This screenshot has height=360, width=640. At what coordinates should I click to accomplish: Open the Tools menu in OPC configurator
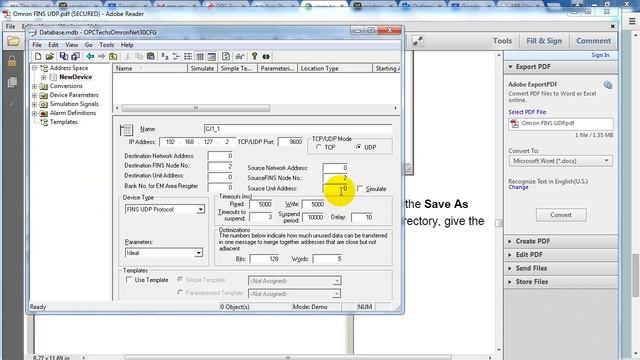pyautogui.click(x=107, y=45)
